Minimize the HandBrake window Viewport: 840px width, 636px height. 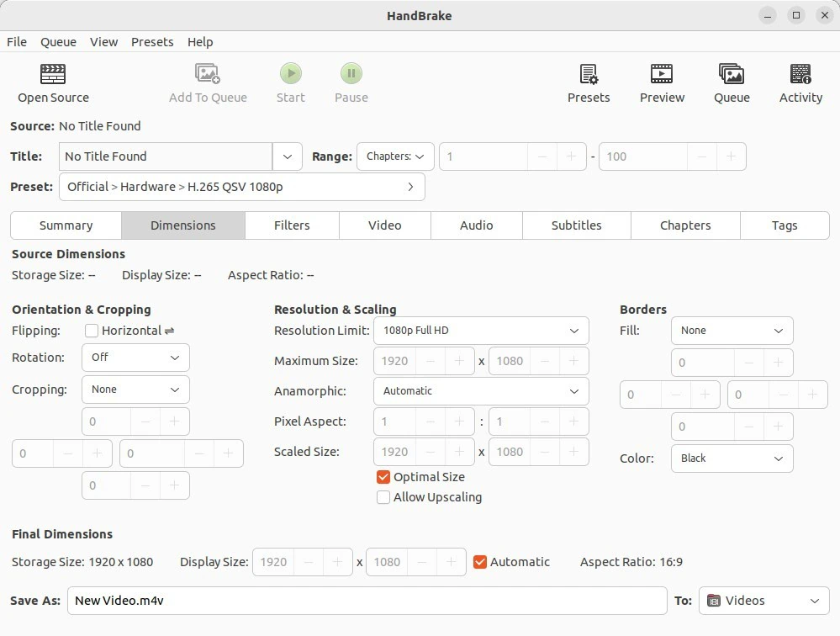click(x=768, y=15)
